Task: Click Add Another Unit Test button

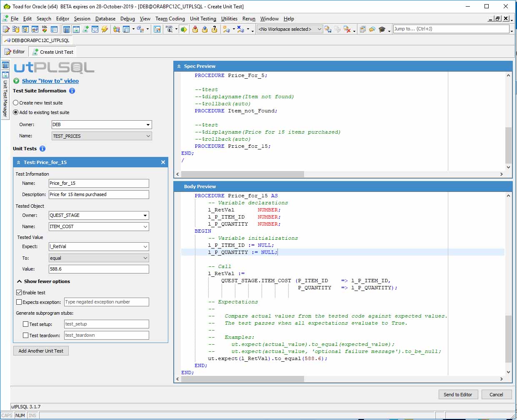Action: (41, 351)
